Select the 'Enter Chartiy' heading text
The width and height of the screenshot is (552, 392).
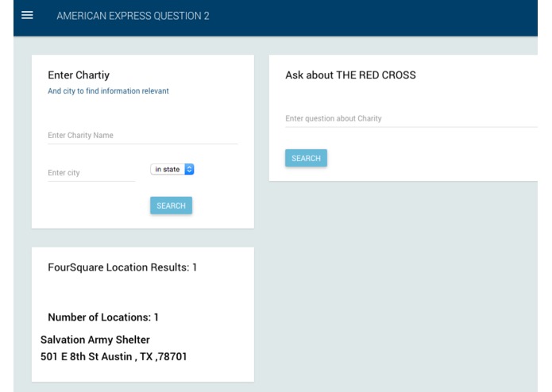79,75
